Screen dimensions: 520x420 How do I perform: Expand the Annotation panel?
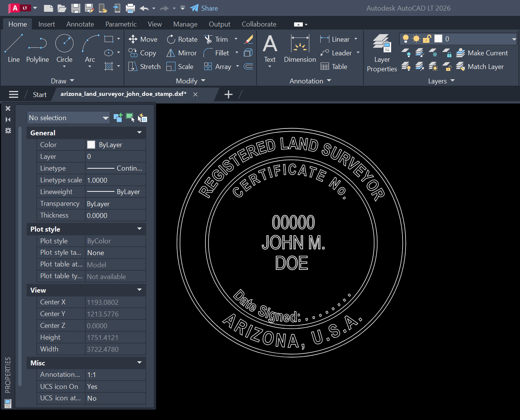click(310, 81)
